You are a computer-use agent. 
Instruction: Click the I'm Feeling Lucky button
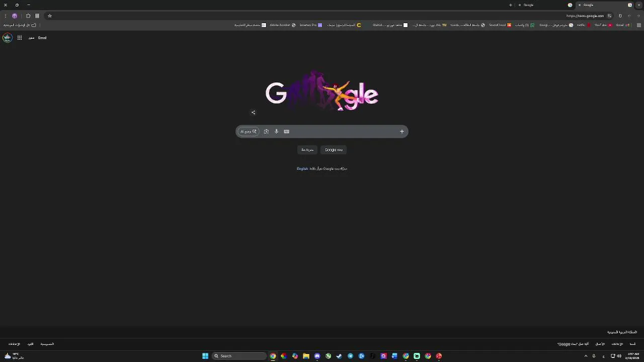coord(307,150)
